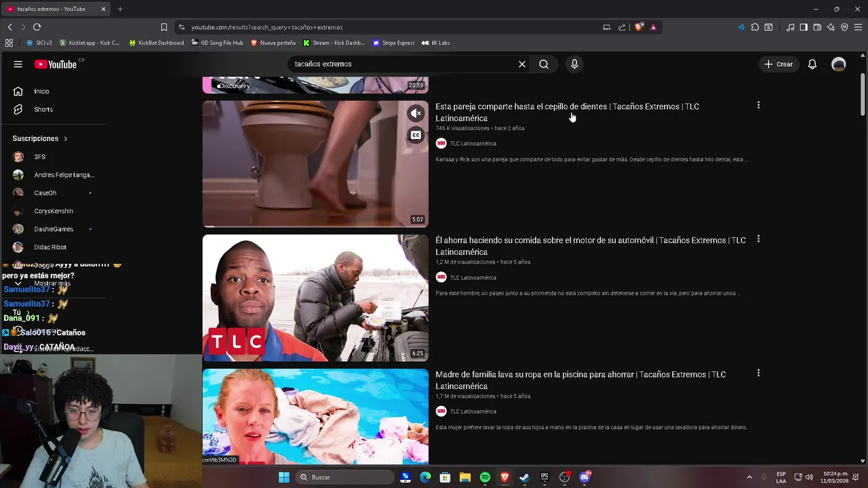Open the 'cepillo de dientes' video title

click(567, 112)
